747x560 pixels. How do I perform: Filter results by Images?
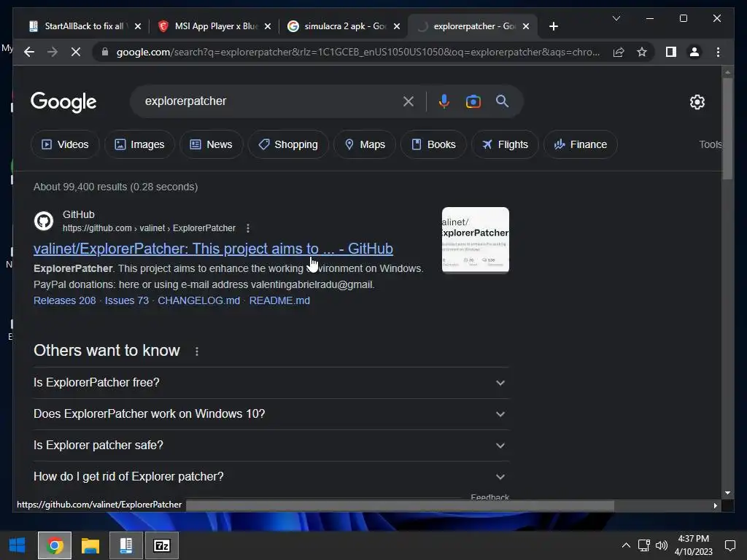pyautogui.click(x=139, y=144)
